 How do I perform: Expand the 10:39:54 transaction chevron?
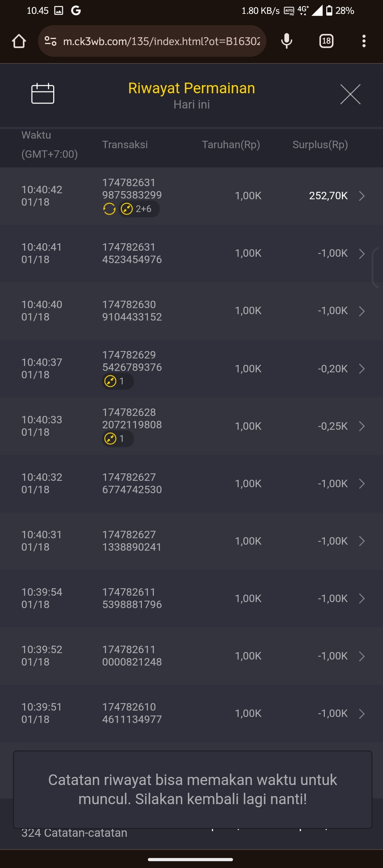[x=362, y=599]
